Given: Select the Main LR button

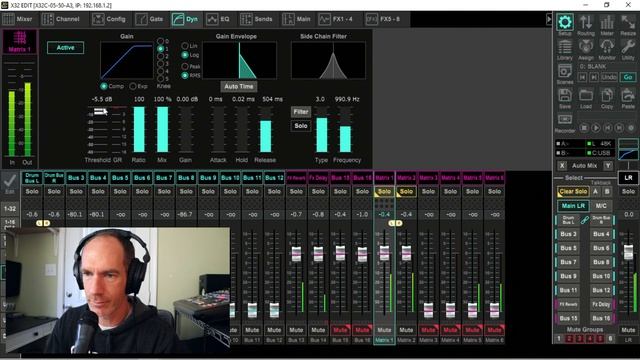Looking at the screenshot, I should [x=573, y=206].
